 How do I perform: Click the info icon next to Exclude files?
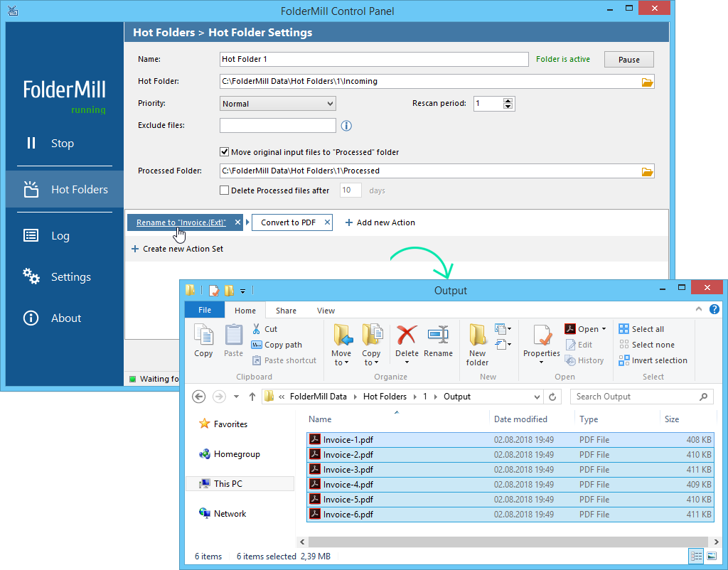346,126
